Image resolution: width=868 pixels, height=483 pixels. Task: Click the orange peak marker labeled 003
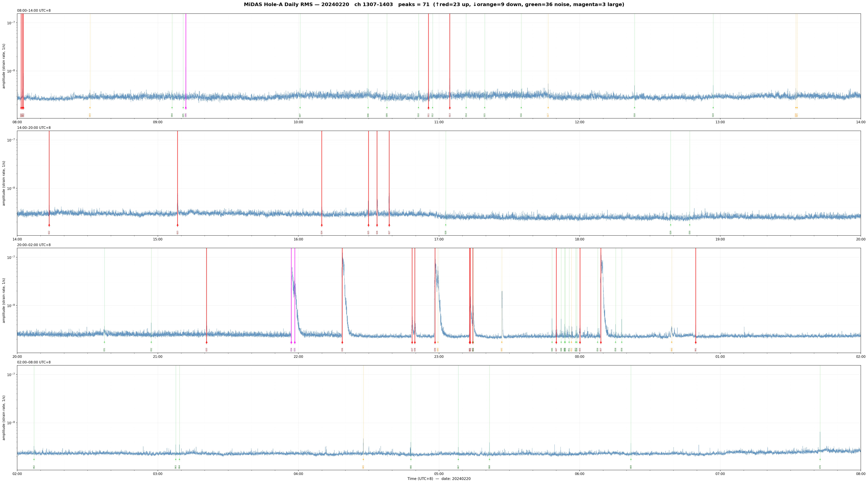[x=90, y=108]
